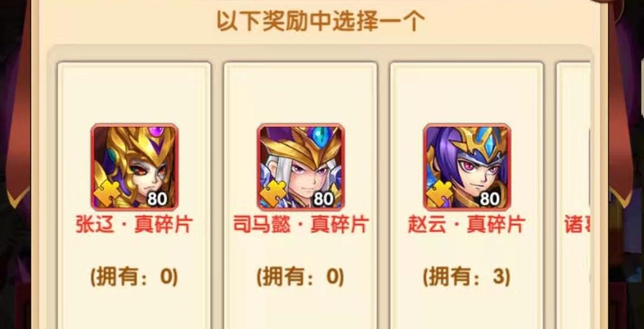Click the 拥有: 0 text under 张辽
This screenshot has width=644, height=329.
[x=134, y=277]
